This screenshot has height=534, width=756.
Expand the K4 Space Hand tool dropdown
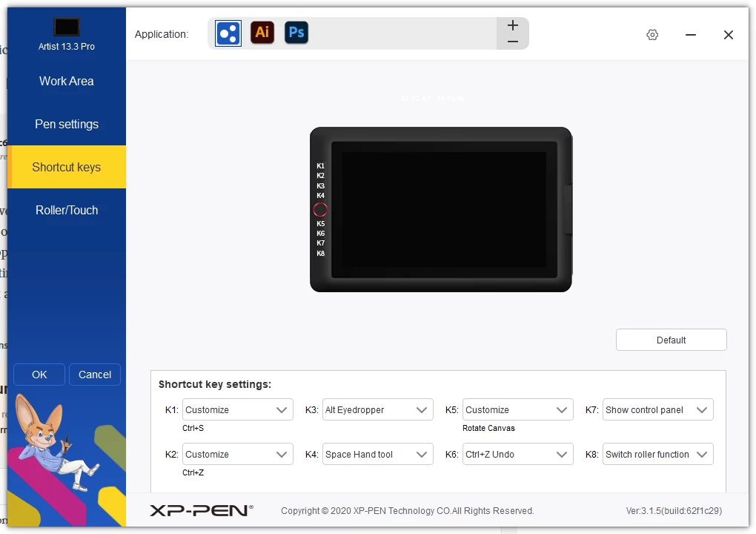coord(377,454)
